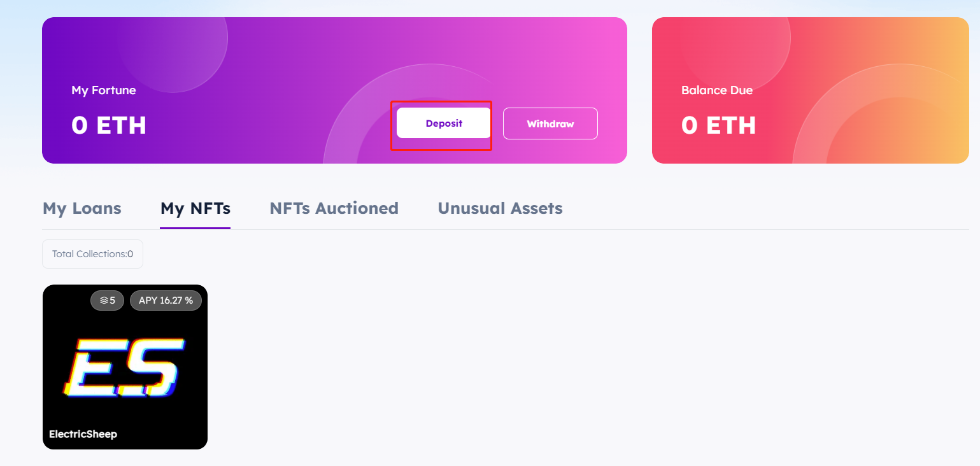Viewport: 980px width, 466px height.
Task: Click the APY 16.27 % badge
Action: coord(166,300)
